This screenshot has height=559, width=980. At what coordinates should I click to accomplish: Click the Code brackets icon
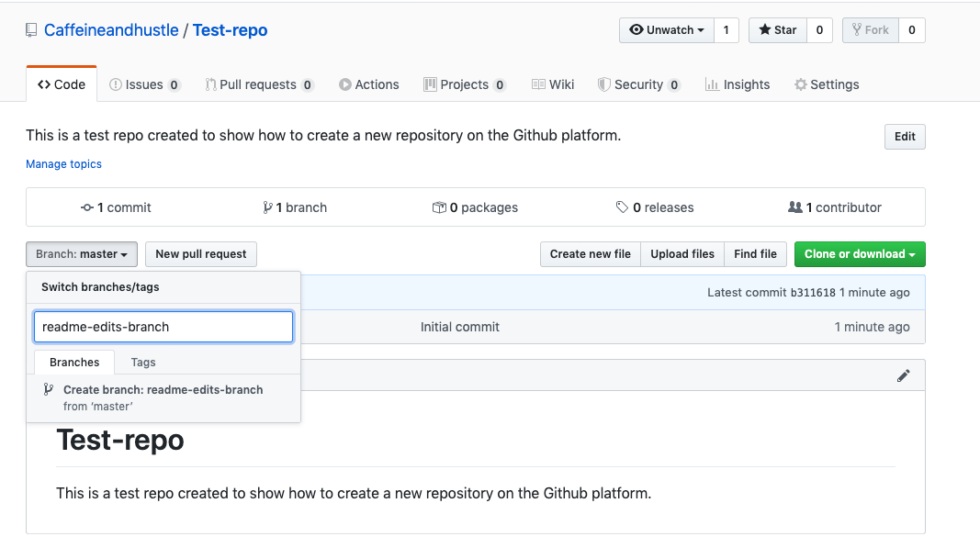[44, 84]
